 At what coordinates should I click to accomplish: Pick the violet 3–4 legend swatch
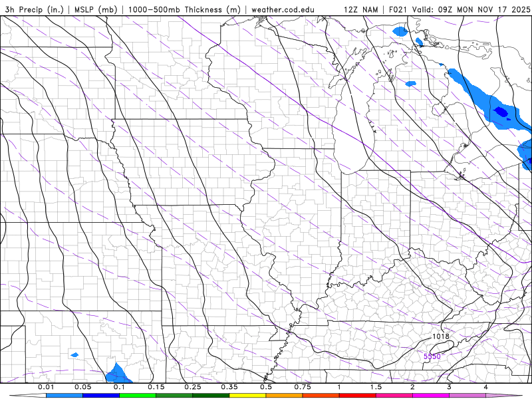click(x=467, y=396)
